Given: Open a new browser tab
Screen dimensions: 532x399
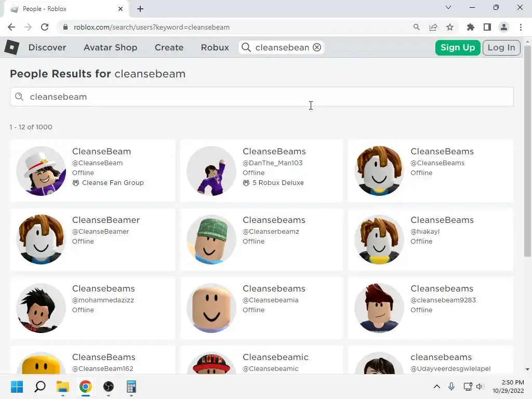Looking at the screenshot, I should pos(140,9).
